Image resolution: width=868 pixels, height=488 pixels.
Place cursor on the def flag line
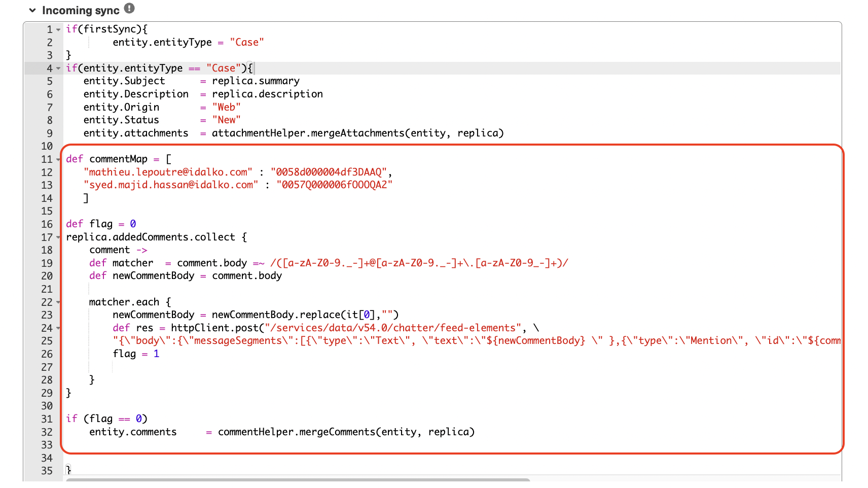pyautogui.click(x=101, y=223)
